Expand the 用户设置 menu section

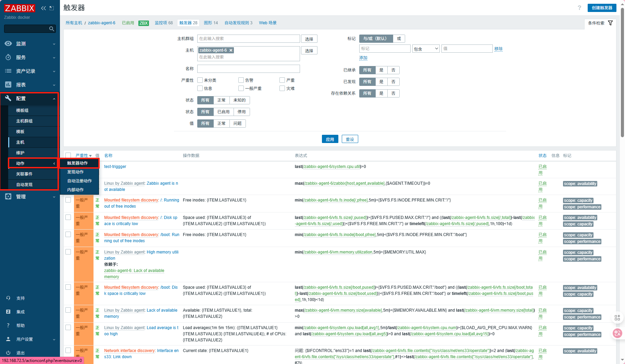click(x=54, y=339)
